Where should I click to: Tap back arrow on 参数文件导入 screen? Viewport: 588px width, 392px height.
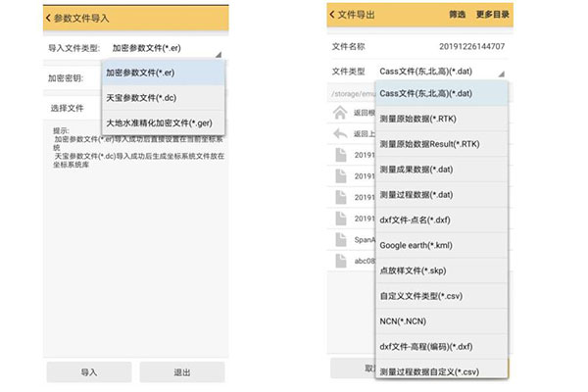(47, 16)
